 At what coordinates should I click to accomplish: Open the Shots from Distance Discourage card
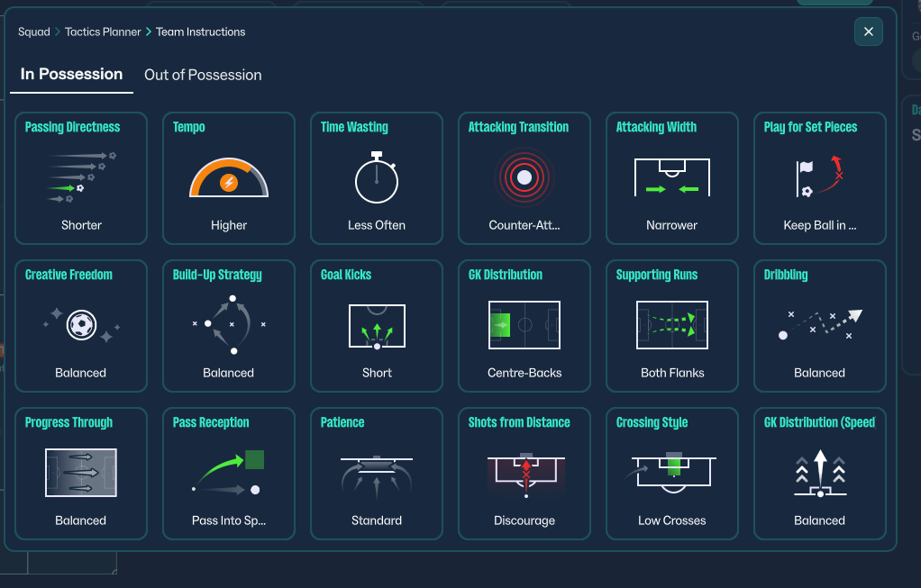point(524,474)
